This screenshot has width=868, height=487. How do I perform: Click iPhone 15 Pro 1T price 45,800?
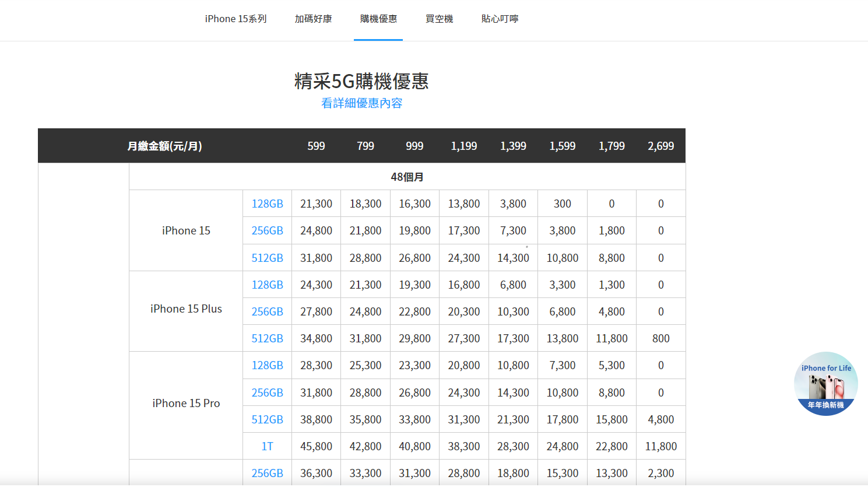click(316, 446)
